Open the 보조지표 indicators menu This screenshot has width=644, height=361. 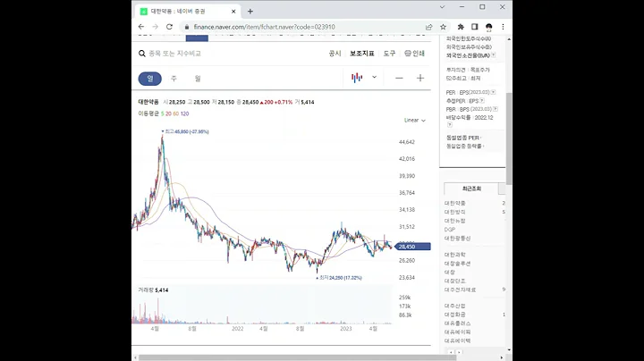click(x=362, y=54)
